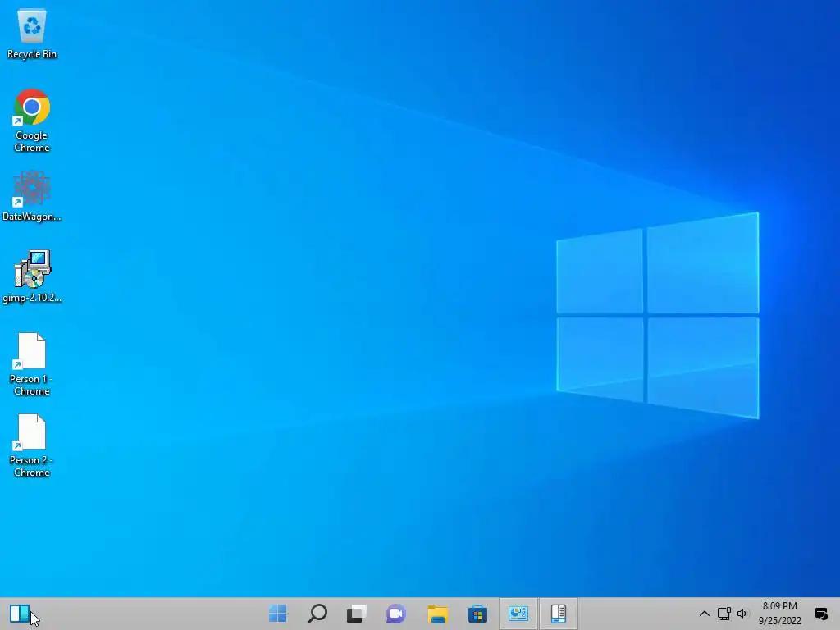The height and width of the screenshot is (630, 840).
Task: Select the gimp-2.10.2 installer icon
Action: (32, 276)
